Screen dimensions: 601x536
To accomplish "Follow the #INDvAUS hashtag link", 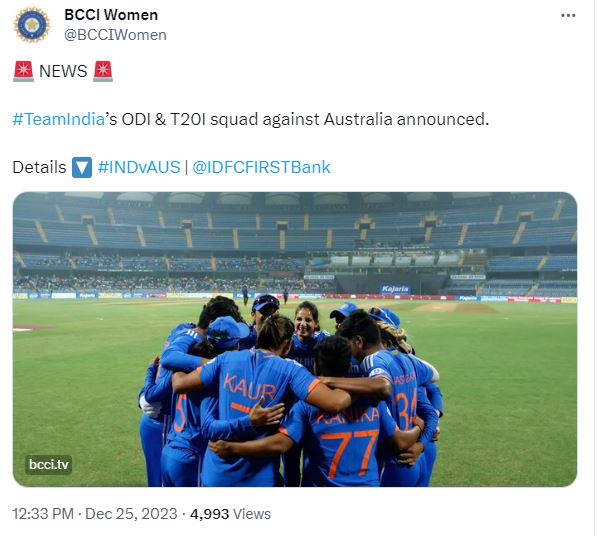I will (x=139, y=167).
